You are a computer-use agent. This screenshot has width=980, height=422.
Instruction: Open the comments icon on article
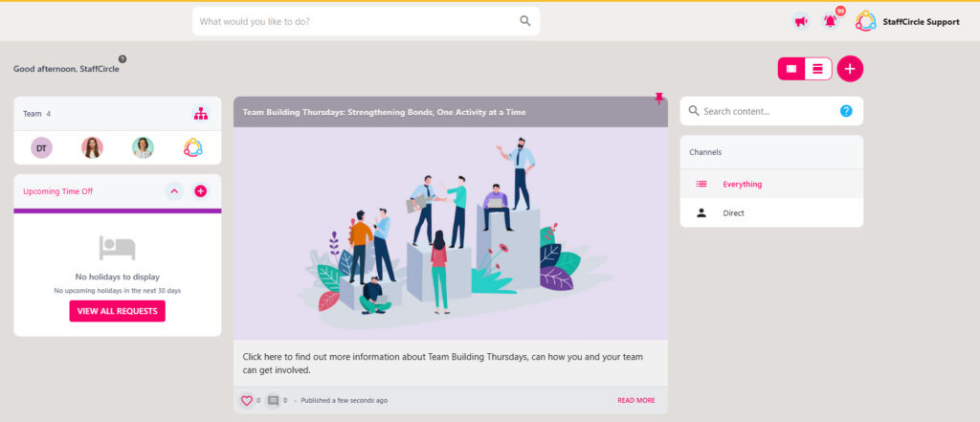tap(273, 401)
